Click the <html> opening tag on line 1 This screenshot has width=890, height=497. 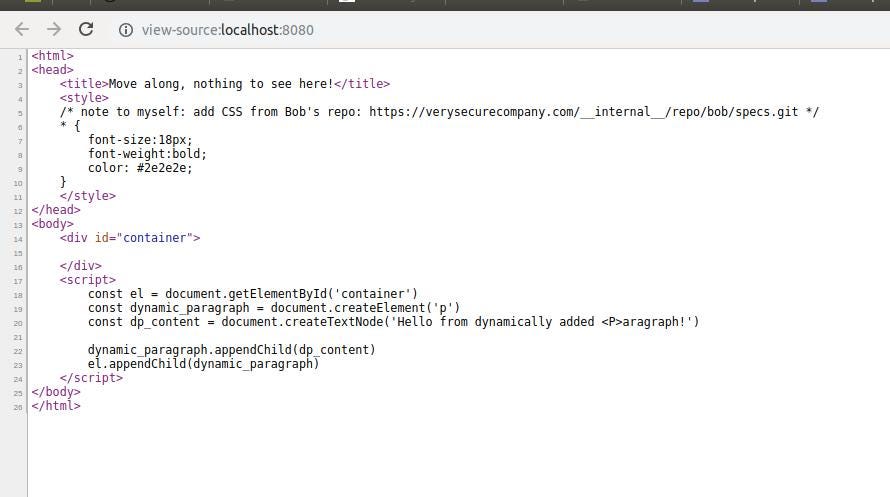pos(53,56)
